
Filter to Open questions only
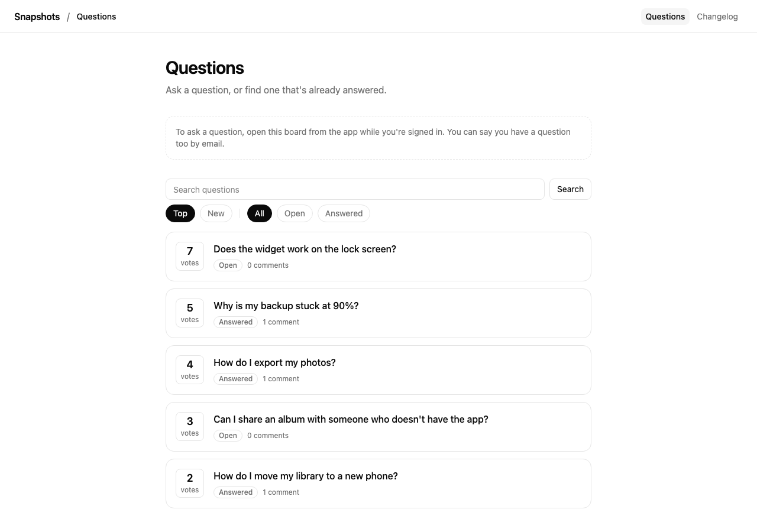(295, 213)
